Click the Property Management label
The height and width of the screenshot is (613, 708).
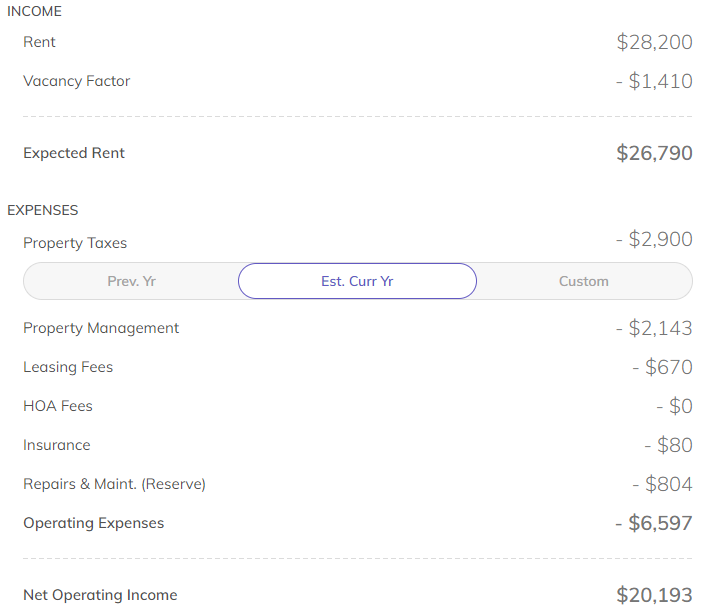click(101, 328)
